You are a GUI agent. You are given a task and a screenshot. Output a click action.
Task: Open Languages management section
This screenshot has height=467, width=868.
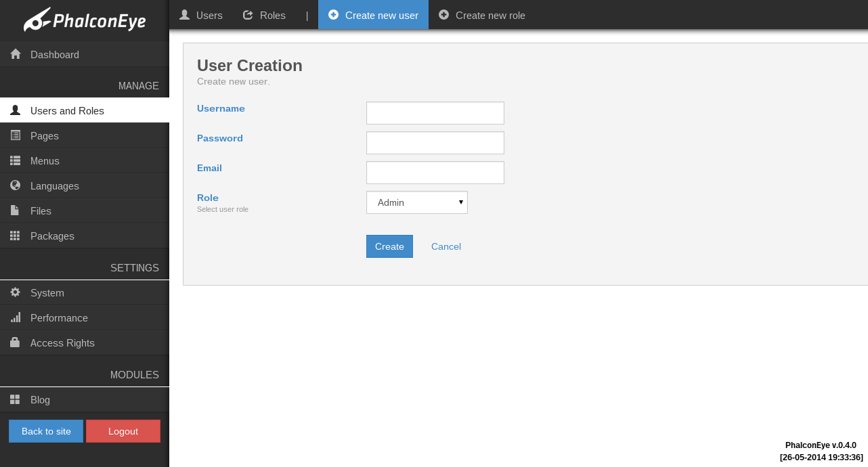85,185
